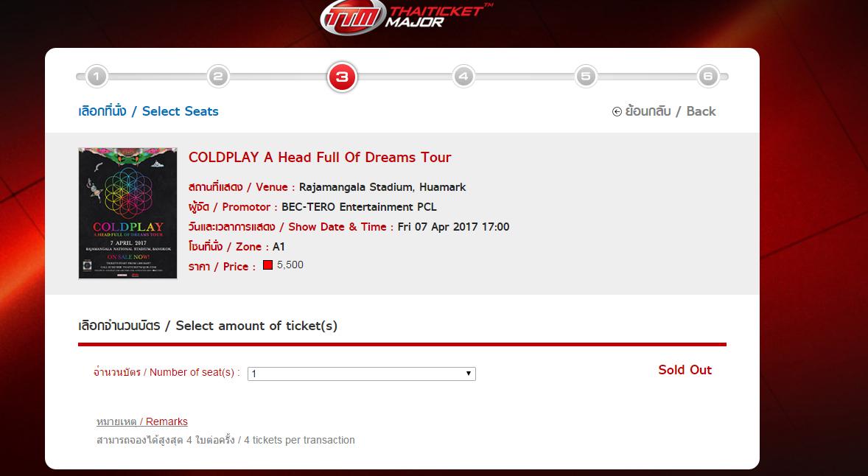Click the red 5,500 price color swatch
The image size is (868, 476).
(x=268, y=265)
